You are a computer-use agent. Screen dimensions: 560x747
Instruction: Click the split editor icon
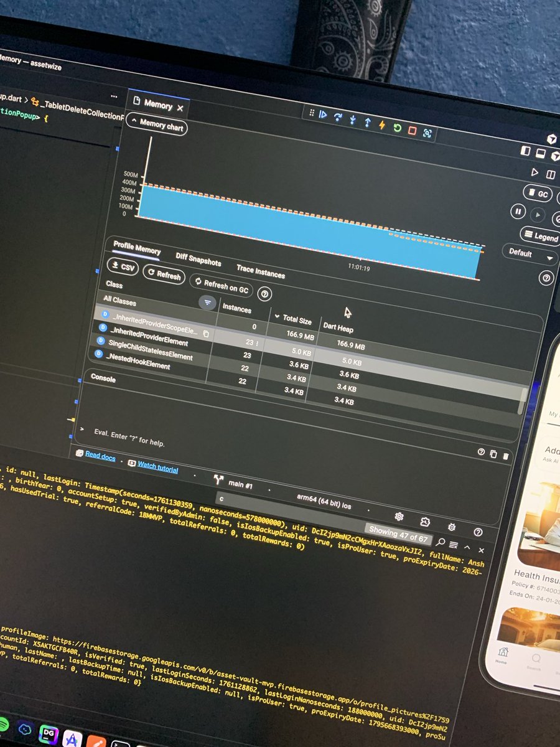tap(550, 174)
